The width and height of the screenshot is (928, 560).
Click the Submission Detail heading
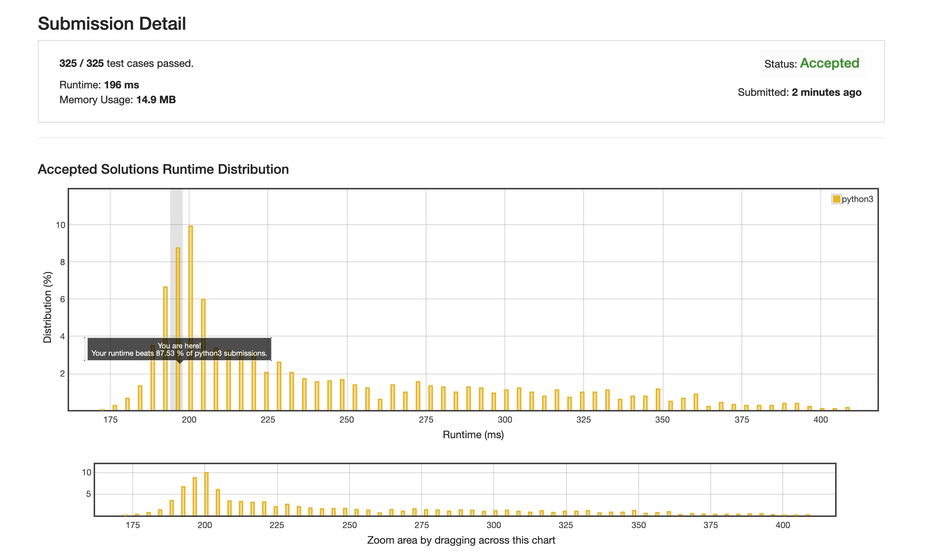[x=112, y=23]
